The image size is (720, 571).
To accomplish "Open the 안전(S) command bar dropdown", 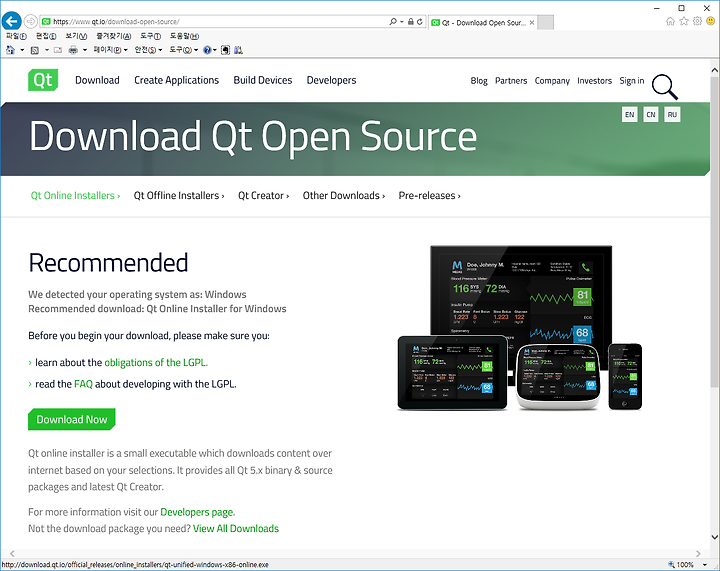I will (x=148, y=50).
